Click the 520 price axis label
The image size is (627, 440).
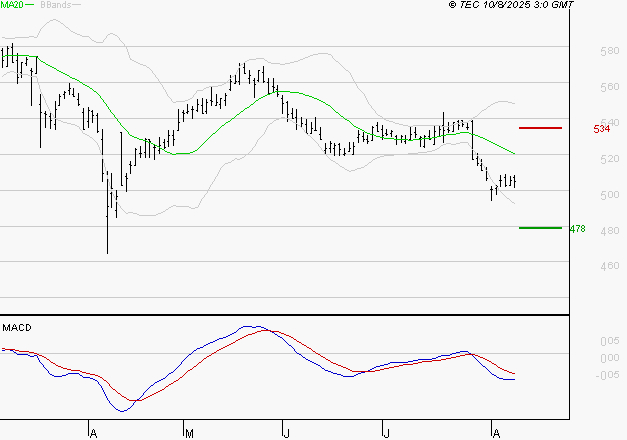click(610, 159)
